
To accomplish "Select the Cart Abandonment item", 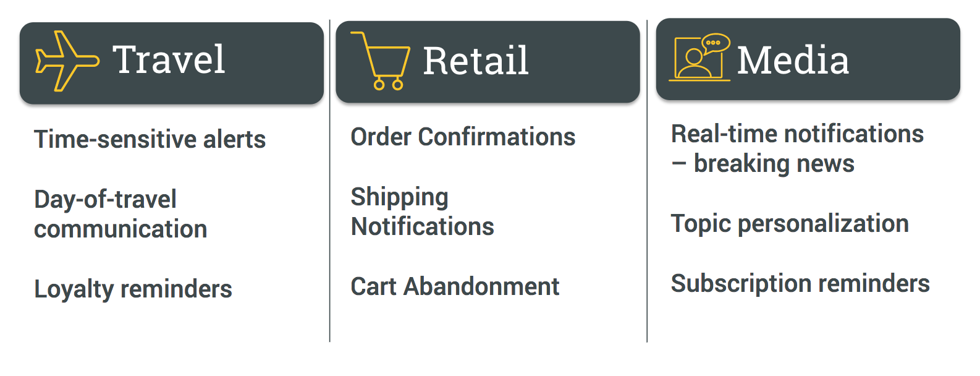I will click(455, 286).
